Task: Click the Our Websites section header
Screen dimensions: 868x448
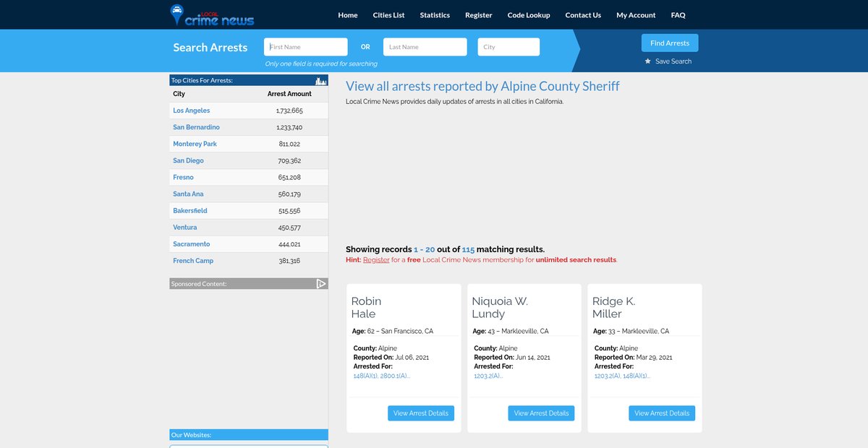Action: 249,435
